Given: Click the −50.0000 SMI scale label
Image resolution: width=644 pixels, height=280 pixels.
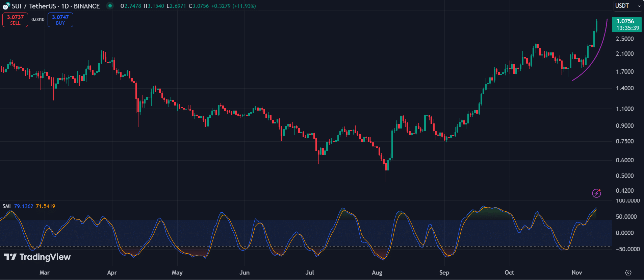Looking at the screenshot, I should click(627, 249).
